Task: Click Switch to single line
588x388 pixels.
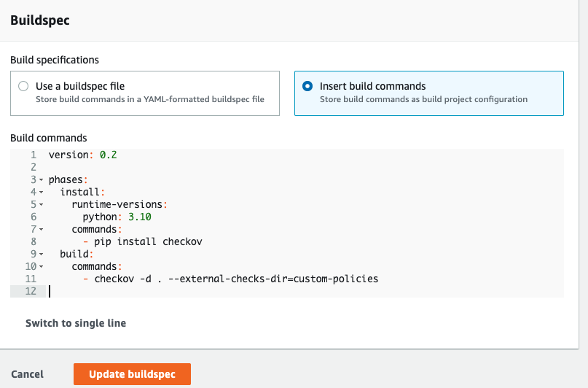Action: (x=76, y=323)
